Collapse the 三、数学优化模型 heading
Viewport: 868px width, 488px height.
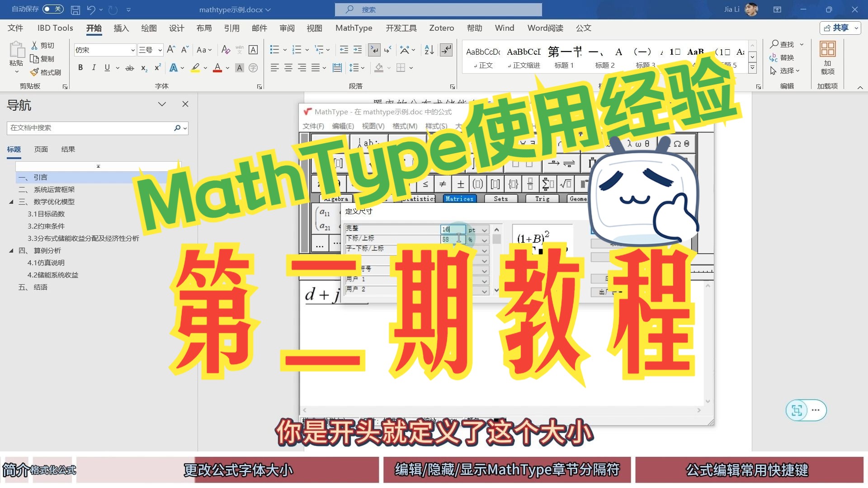(x=11, y=202)
